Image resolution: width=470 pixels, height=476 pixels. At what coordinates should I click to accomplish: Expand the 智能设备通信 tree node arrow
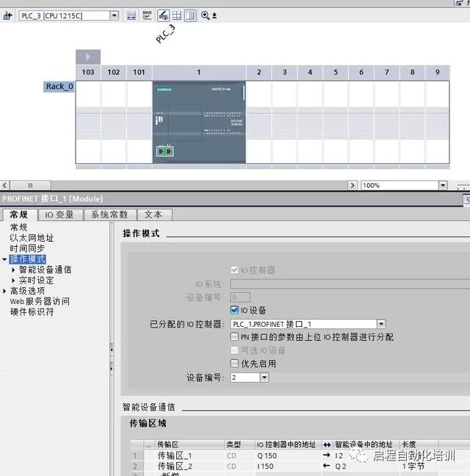click(13, 270)
